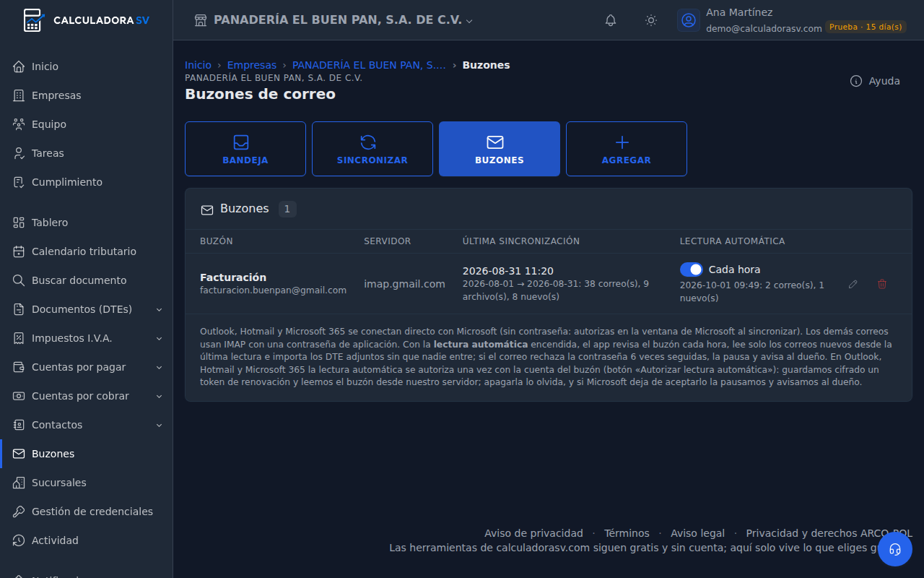
Task: Click the 2026-08-31 11:20 sync timestamp
Action: 508,271
